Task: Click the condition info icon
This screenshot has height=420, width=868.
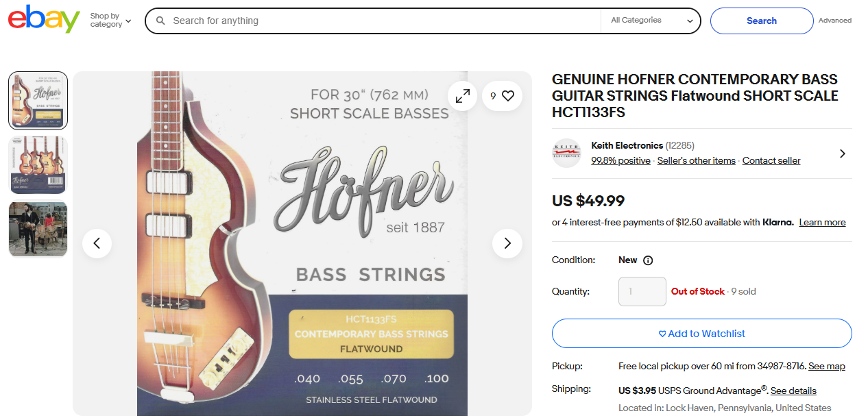Action: (648, 260)
